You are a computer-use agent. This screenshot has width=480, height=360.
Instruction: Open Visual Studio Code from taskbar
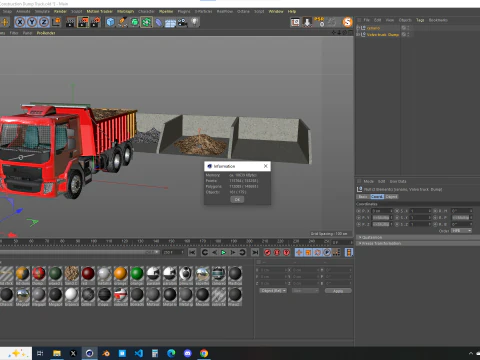click(139, 353)
